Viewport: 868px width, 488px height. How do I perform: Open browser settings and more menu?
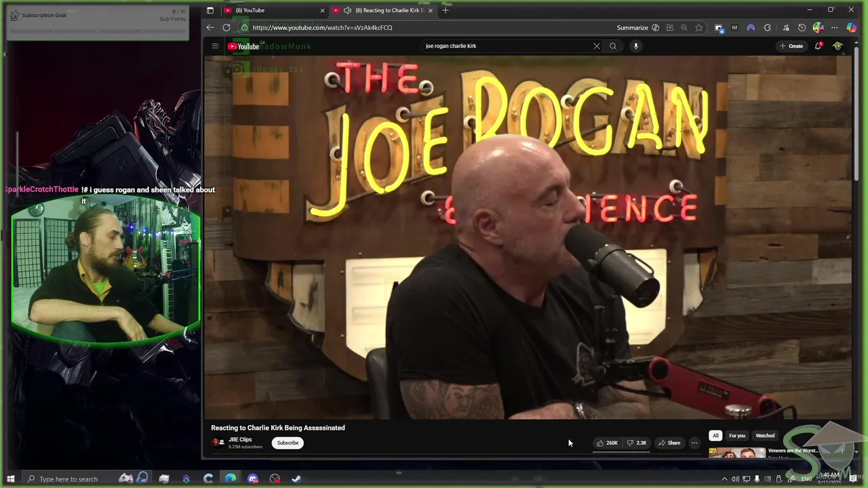coord(834,28)
